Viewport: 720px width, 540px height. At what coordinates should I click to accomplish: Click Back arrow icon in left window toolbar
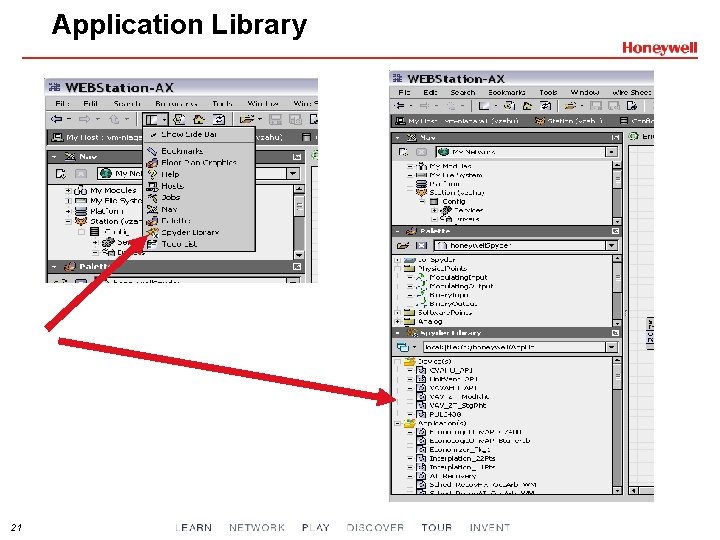tap(56, 119)
